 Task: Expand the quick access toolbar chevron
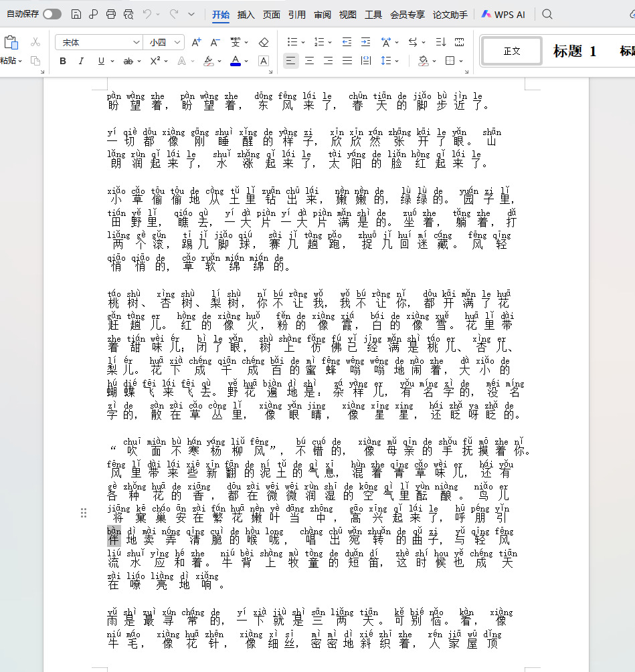coord(191,14)
